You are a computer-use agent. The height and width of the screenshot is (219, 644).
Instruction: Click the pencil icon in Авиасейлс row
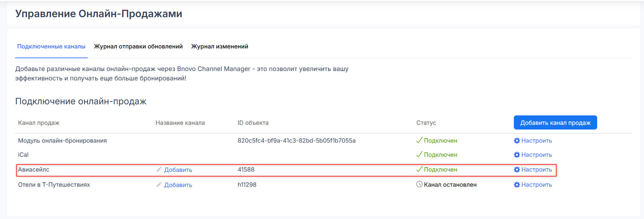(x=159, y=170)
